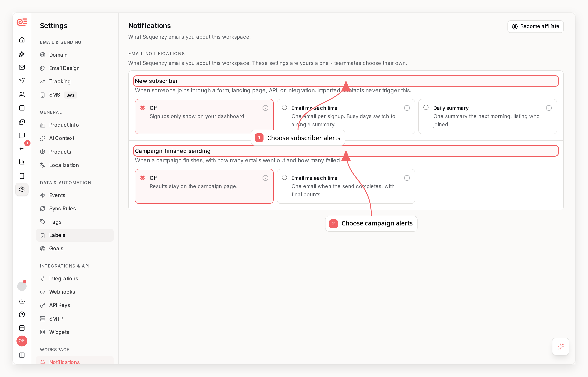The image size is (588, 377).
Task: Open AI Context settings
Action: tap(75, 138)
